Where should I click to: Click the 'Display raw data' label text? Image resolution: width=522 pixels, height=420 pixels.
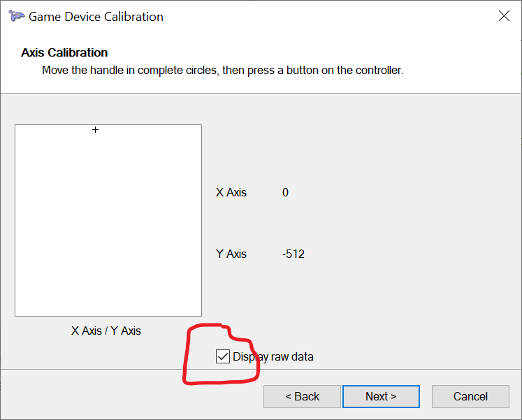(273, 357)
